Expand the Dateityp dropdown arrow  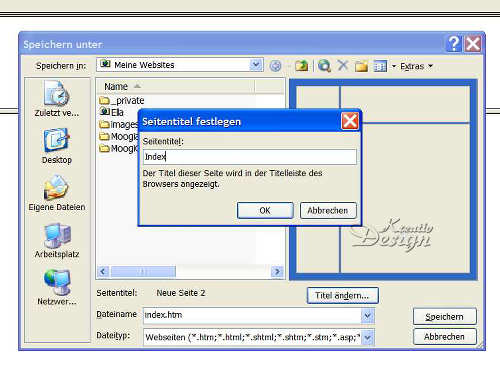tap(367, 338)
